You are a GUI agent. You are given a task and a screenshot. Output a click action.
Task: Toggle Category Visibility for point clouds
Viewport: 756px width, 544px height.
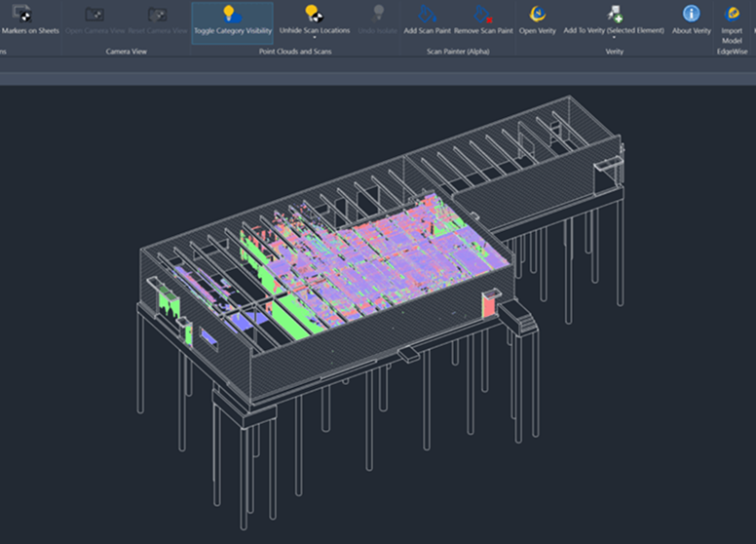[x=233, y=21]
